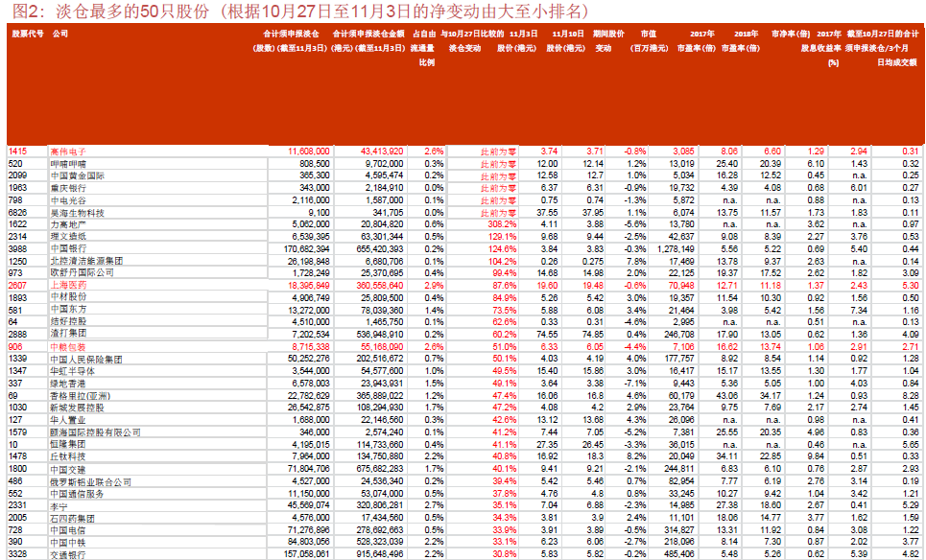926x560 pixels.
Task: Click the 中国电信 company name
Action: [x=68, y=530]
